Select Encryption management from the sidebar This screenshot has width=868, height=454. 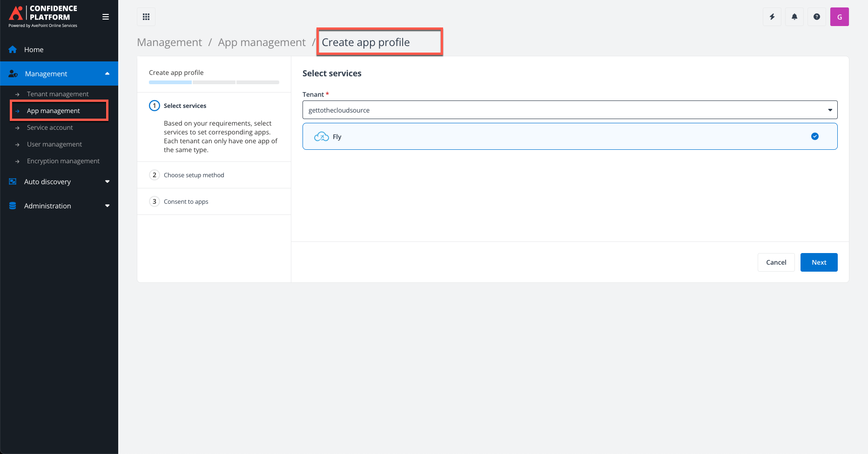[63, 161]
